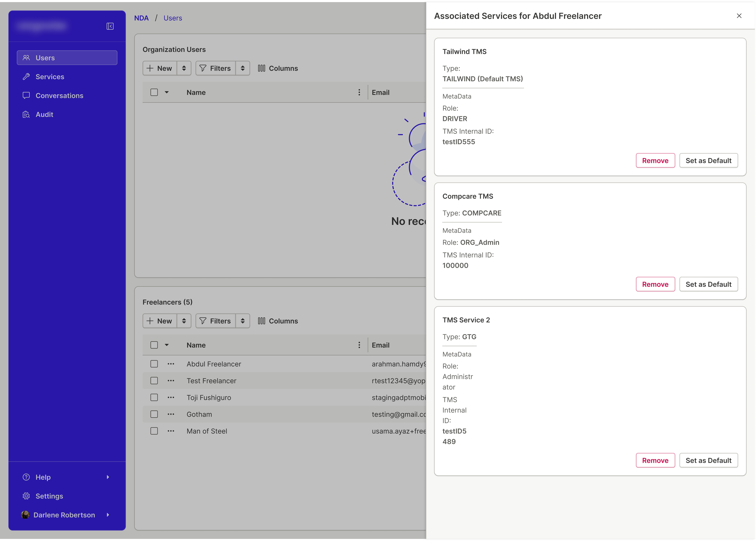This screenshot has width=756, height=541.
Task: Click plus New in Organization Users
Action: (160, 68)
